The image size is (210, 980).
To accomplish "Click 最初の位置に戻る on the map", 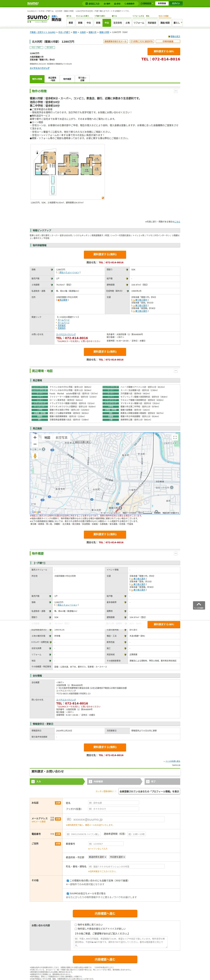I will tap(82, 442).
